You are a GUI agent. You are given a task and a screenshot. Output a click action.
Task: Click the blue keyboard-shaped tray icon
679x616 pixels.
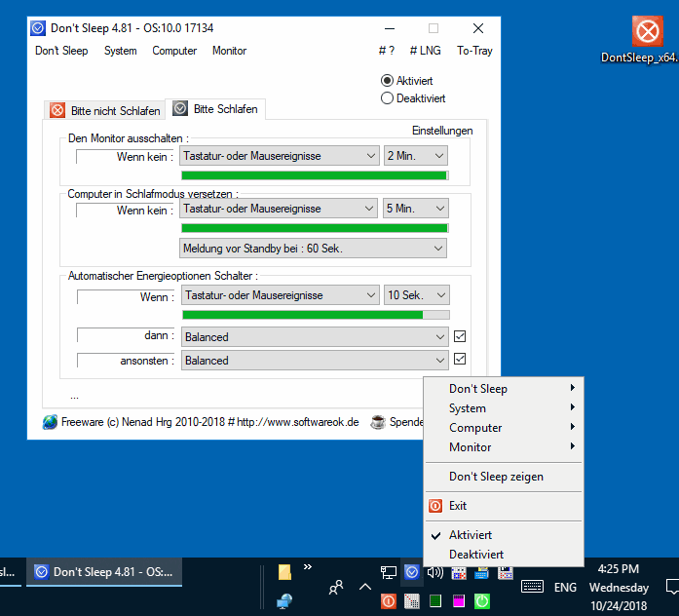point(481,573)
